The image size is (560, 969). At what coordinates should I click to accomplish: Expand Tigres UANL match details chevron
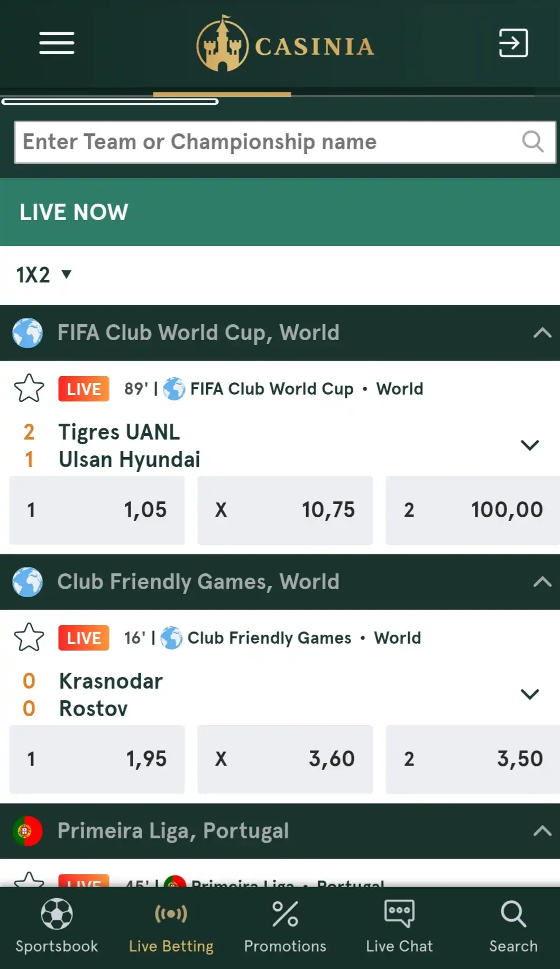529,445
